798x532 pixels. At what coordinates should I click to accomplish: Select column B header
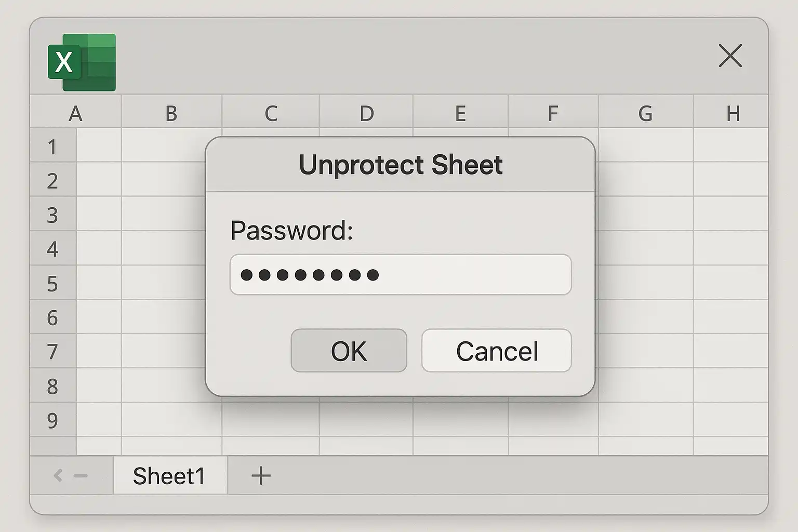tap(171, 112)
